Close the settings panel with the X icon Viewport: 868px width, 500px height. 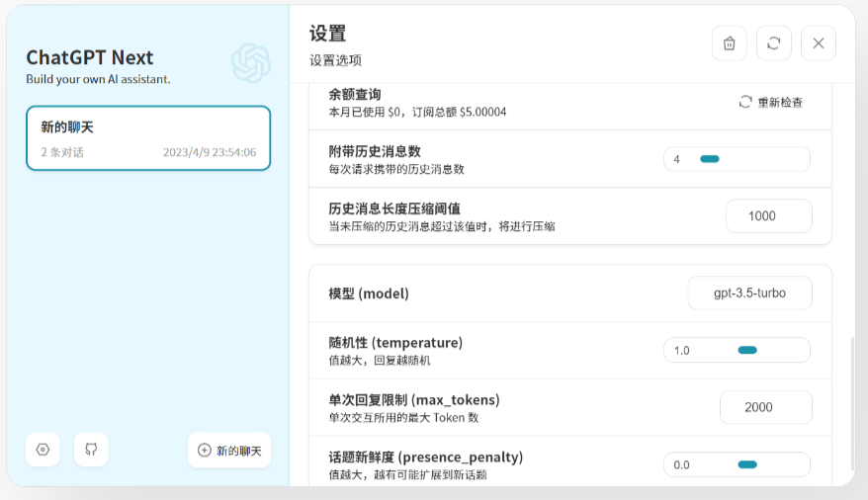pyautogui.click(x=818, y=43)
